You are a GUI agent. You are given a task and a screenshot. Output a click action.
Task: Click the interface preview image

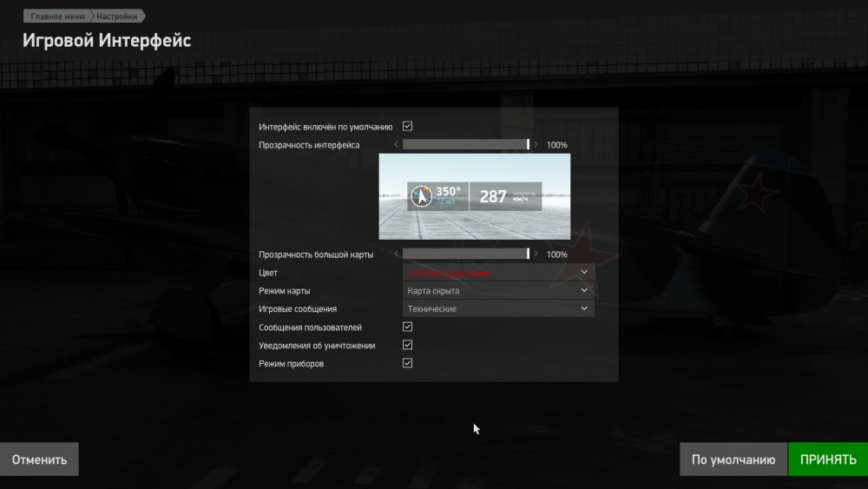(x=475, y=196)
